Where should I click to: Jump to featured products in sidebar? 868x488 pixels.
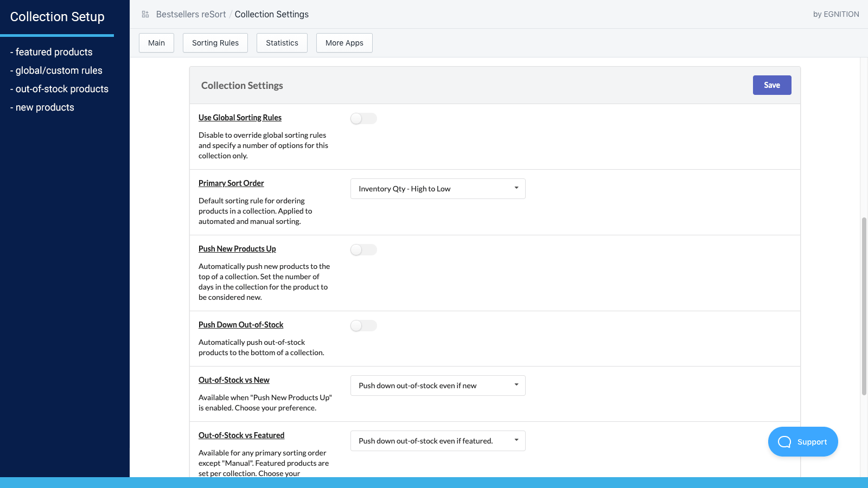(x=52, y=52)
